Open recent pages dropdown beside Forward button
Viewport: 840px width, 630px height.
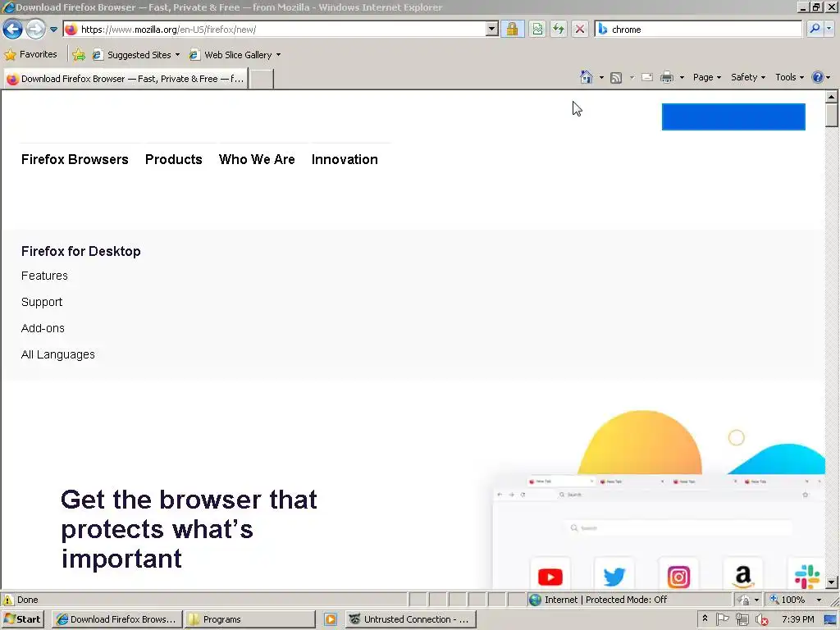(53, 30)
